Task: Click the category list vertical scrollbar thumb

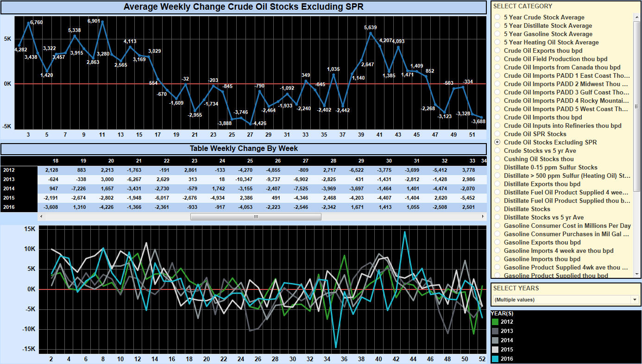Action: point(637,107)
